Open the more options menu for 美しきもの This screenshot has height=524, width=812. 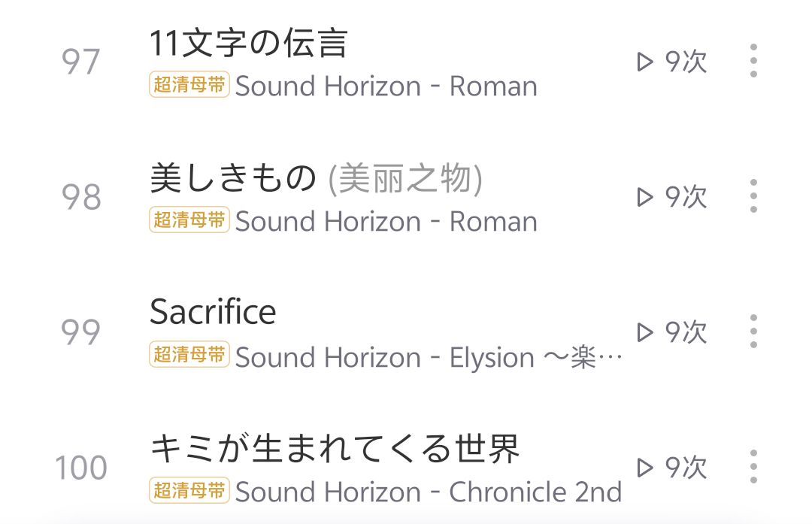point(753,196)
